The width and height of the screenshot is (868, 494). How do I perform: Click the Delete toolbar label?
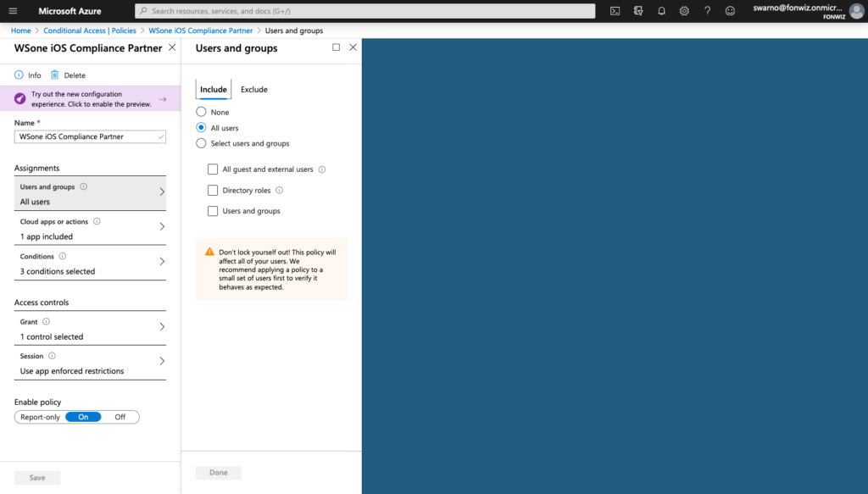[x=75, y=75]
